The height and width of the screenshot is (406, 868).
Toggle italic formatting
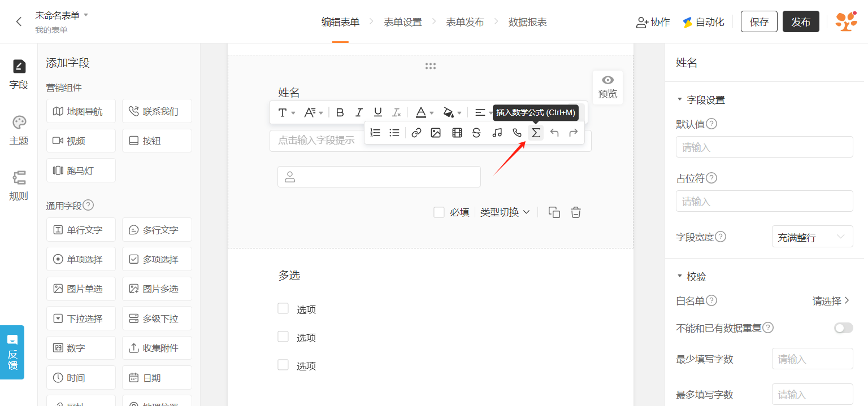tap(359, 112)
